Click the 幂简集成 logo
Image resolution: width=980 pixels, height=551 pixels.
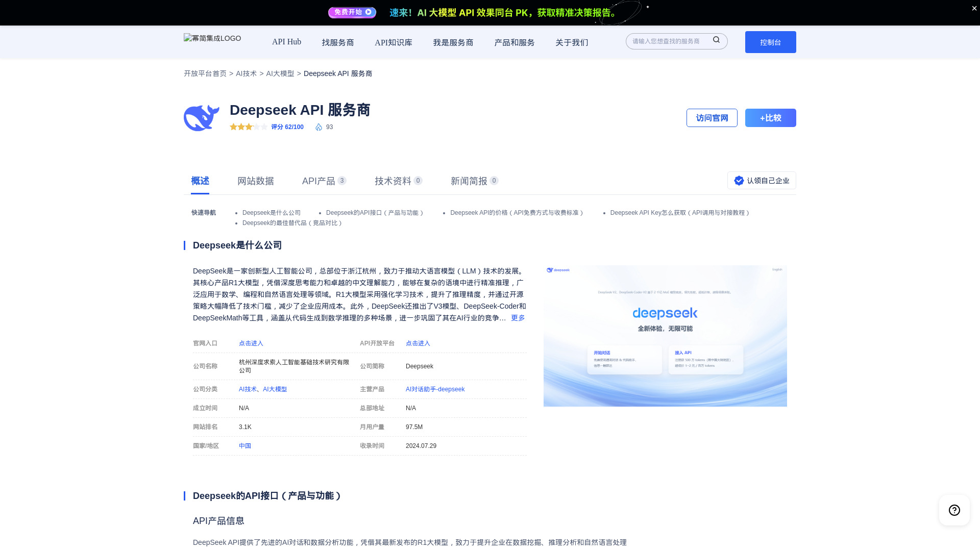(212, 38)
